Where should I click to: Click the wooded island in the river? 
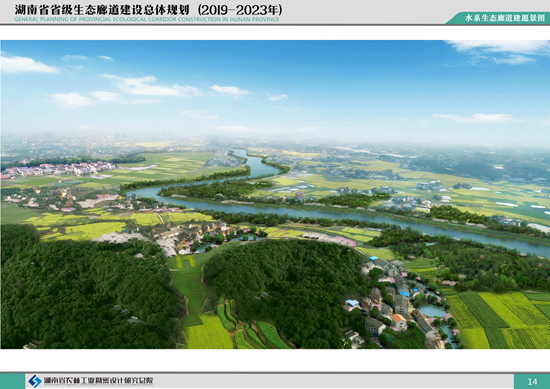tap(214, 189)
